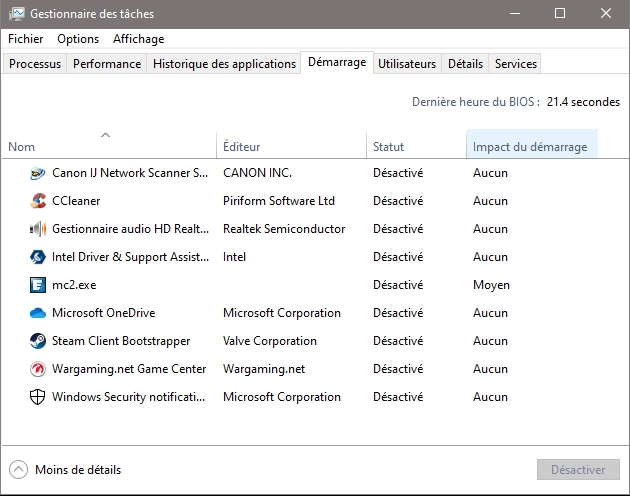This screenshot has height=496, width=630.
Task: Sort by the Nom column header
Action: click(x=108, y=143)
